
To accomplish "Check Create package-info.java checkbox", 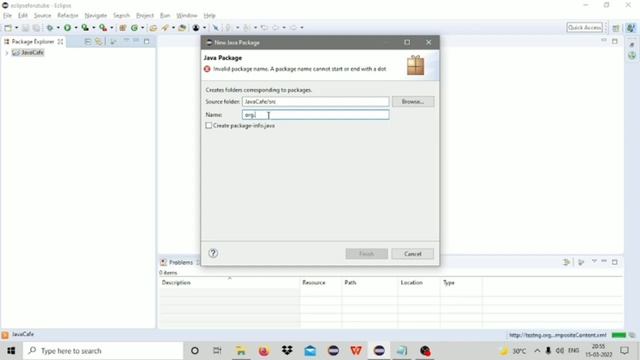I will coord(209,125).
